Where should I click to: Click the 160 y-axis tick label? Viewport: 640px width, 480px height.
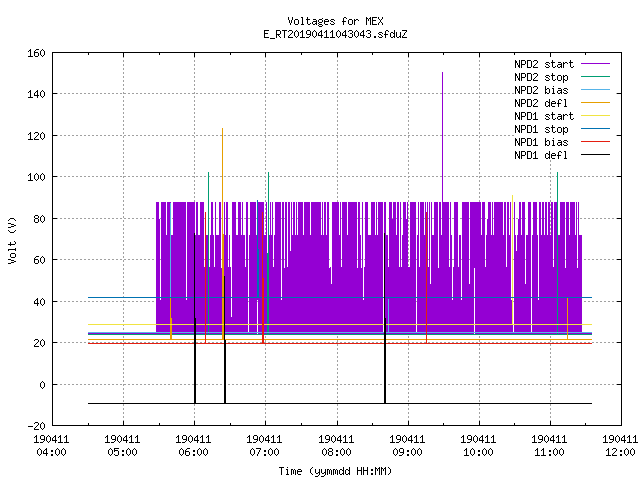[x=36, y=53]
